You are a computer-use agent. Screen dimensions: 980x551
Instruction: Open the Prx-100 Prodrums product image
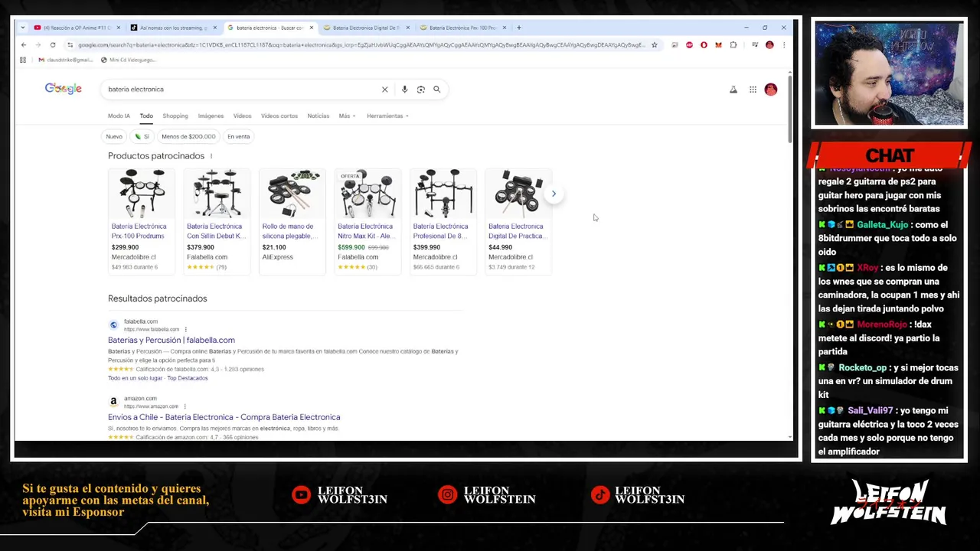pyautogui.click(x=142, y=194)
